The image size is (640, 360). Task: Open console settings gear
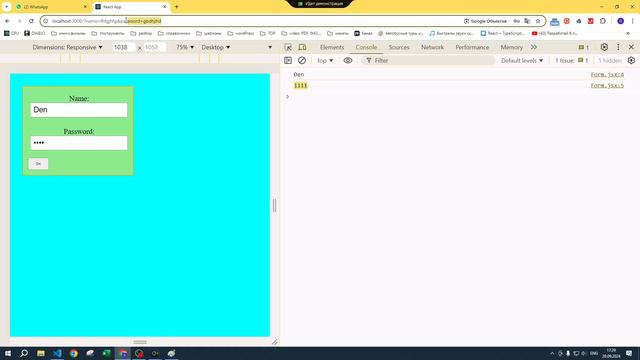pos(631,60)
